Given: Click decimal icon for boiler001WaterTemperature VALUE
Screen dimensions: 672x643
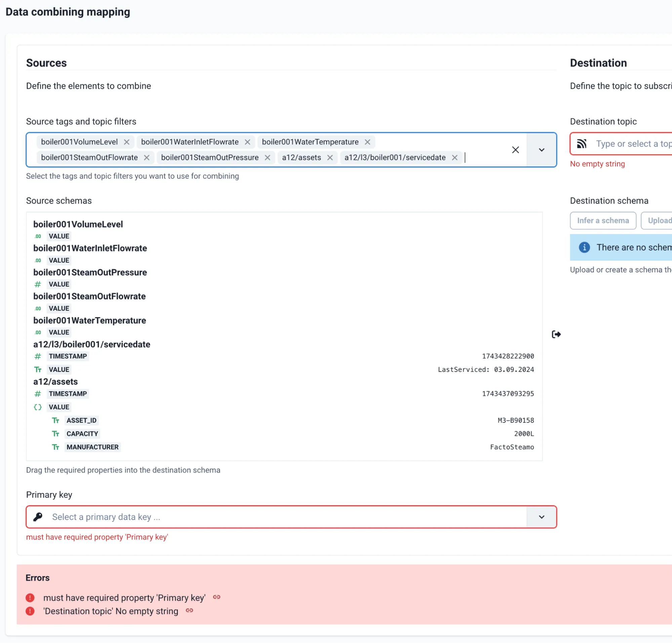Looking at the screenshot, I should click(x=38, y=333).
